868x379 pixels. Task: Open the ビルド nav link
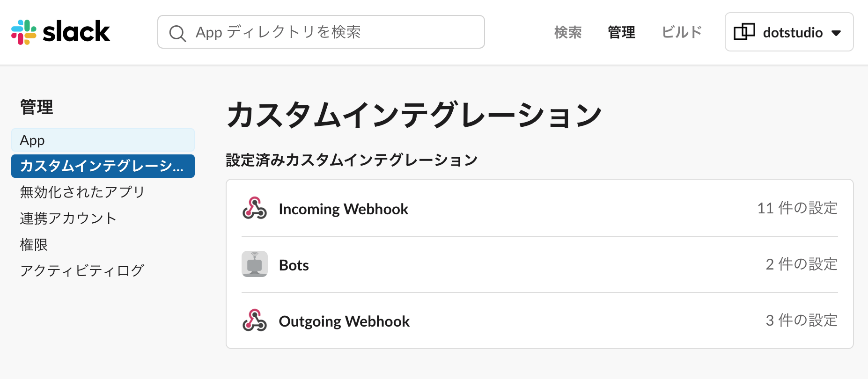coord(682,32)
